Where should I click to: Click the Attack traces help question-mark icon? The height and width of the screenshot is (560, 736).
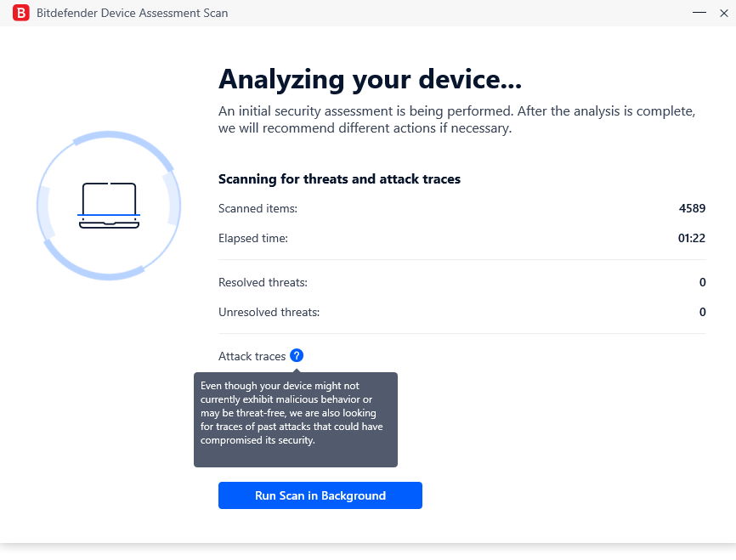(x=297, y=356)
